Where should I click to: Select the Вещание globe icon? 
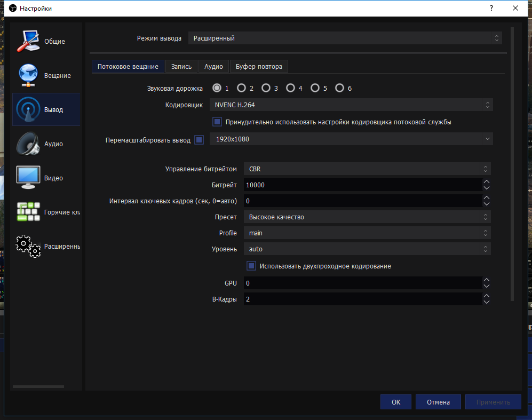(28, 75)
